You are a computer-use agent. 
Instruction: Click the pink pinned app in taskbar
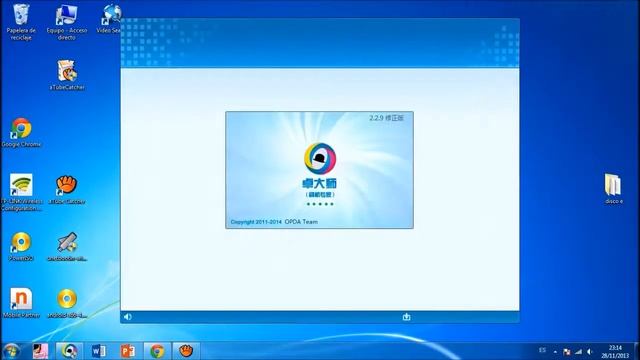[x=40, y=351]
